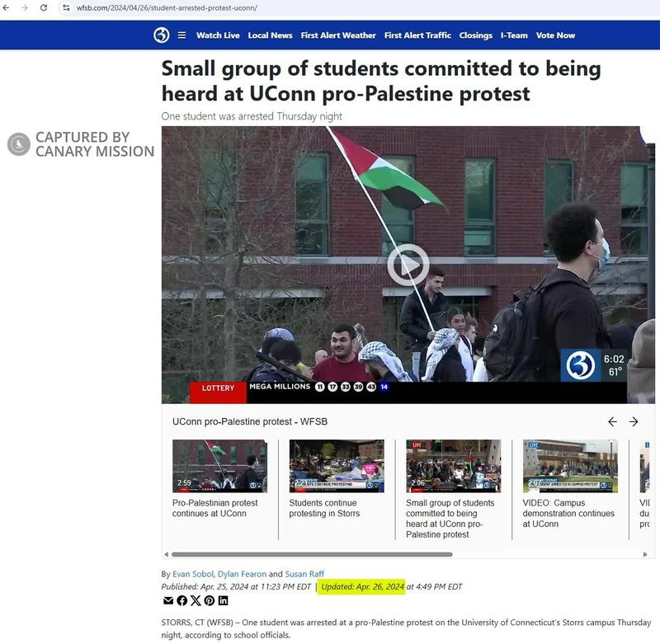Screen dimensions: 660x644
Task: Open thumbnail for Small group of students video
Action: (453, 466)
